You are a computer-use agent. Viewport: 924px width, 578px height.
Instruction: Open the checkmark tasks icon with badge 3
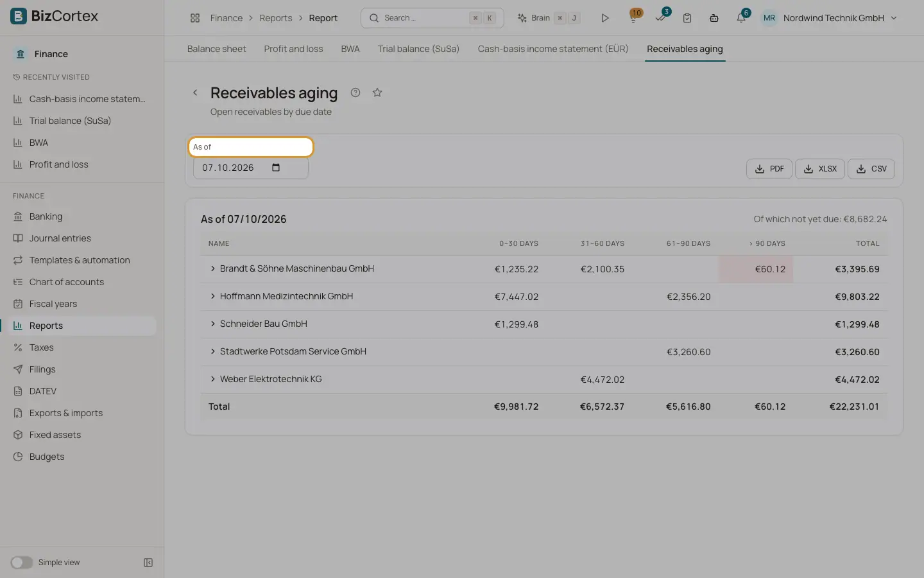[661, 17]
